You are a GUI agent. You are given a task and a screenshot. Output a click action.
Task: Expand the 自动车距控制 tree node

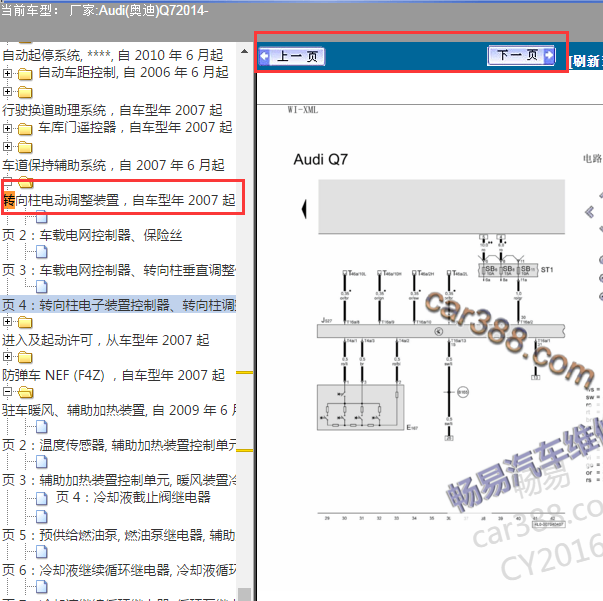(x=7, y=73)
